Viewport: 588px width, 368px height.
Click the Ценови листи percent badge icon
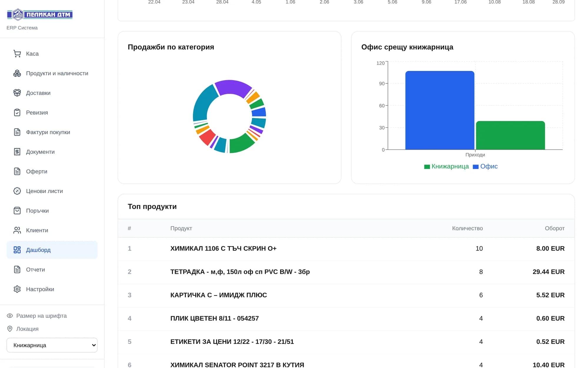(x=17, y=191)
